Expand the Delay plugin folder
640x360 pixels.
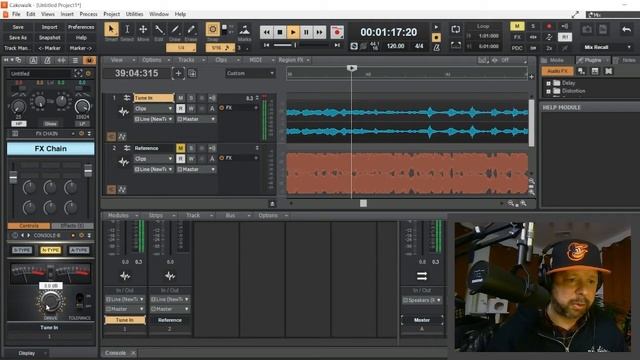[549, 83]
